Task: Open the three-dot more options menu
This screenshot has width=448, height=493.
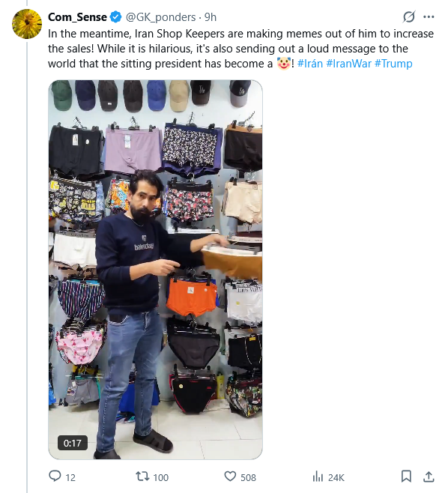Action: click(429, 17)
